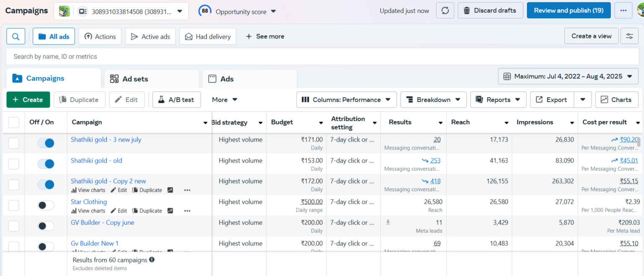Open the GV Builder - Copy june campaign link
Viewport: 644px width, 276px height.
click(102, 222)
